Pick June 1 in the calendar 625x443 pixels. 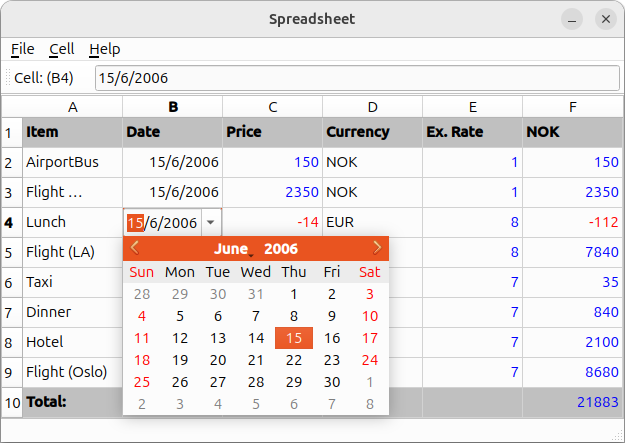pyautogui.click(x=294, y=294)
